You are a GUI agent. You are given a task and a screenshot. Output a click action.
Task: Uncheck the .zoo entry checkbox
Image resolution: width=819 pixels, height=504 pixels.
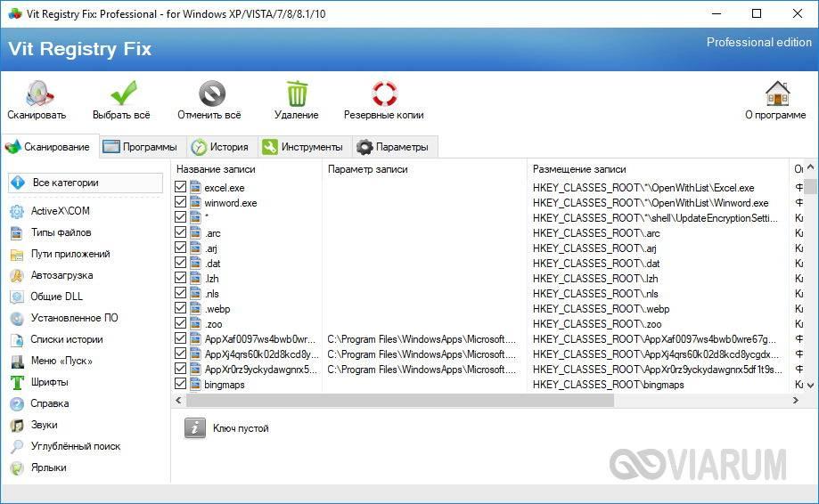point(181,323)
